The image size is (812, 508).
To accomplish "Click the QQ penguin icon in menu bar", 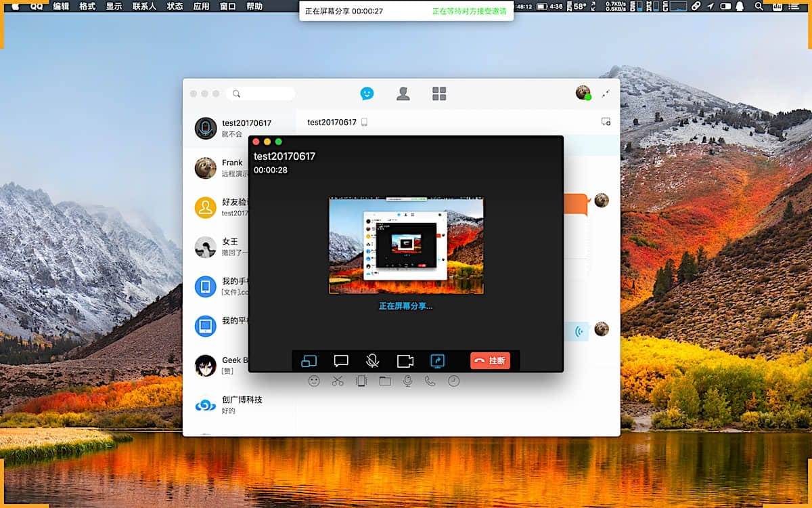I will pos(740,6).
